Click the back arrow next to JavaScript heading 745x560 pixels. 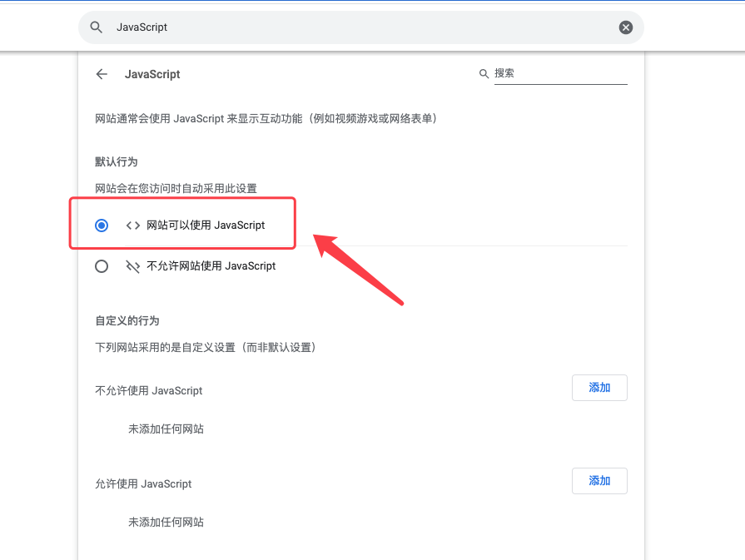tap(102, 74)
